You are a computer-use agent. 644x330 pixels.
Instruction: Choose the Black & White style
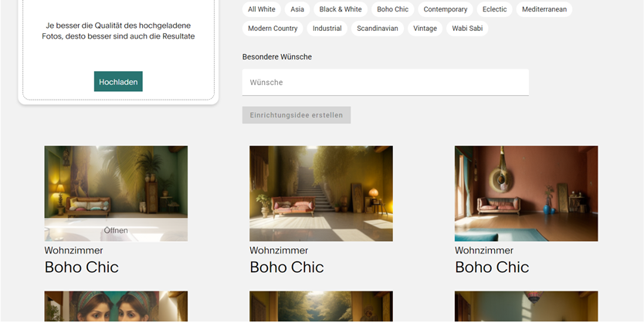pos(341,9)
